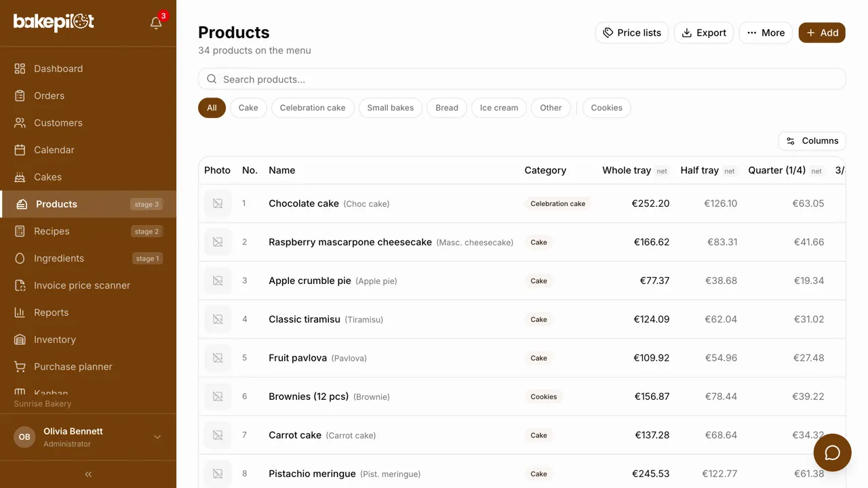
Task: Open Customers page
Action: [x=88, y=123]
